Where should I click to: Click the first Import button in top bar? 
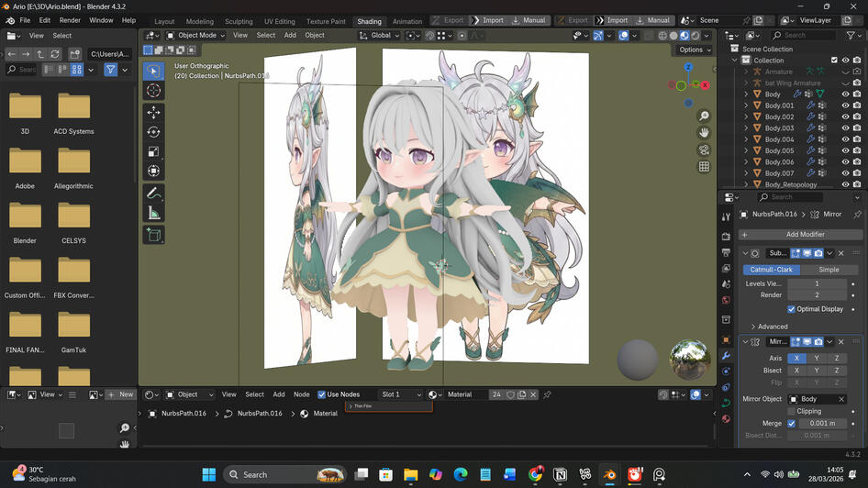pyautogui.click(x=488, y=20)
